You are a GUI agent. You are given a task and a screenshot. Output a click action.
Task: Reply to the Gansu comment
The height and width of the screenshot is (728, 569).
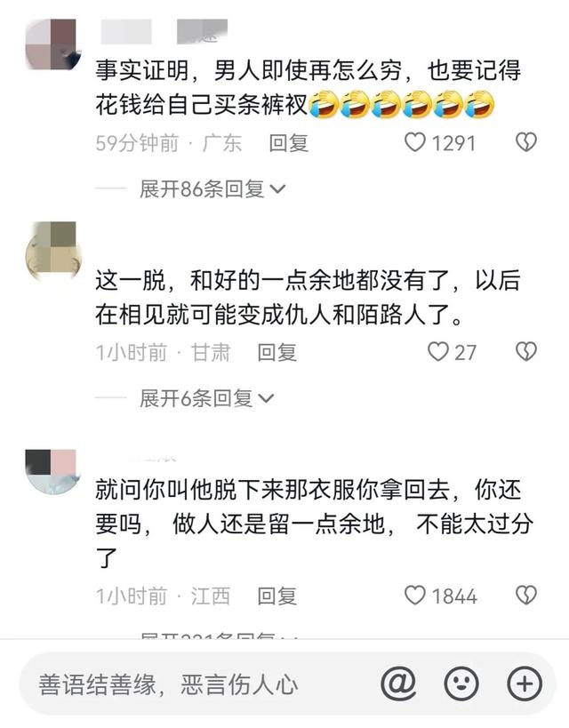click(x=276, y=352)
